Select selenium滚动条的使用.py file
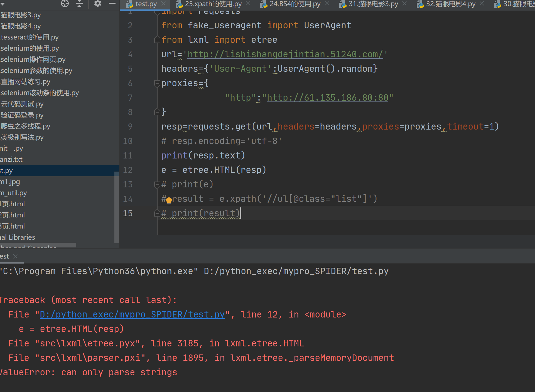This screenshot has width=535, height=392. [x=40, y=93]
